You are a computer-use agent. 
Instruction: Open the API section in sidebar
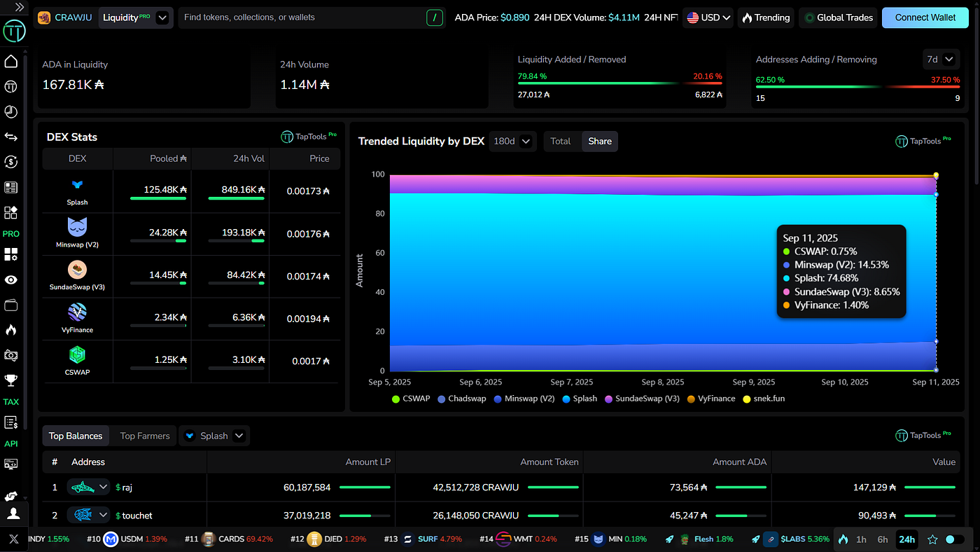point(11,443)
